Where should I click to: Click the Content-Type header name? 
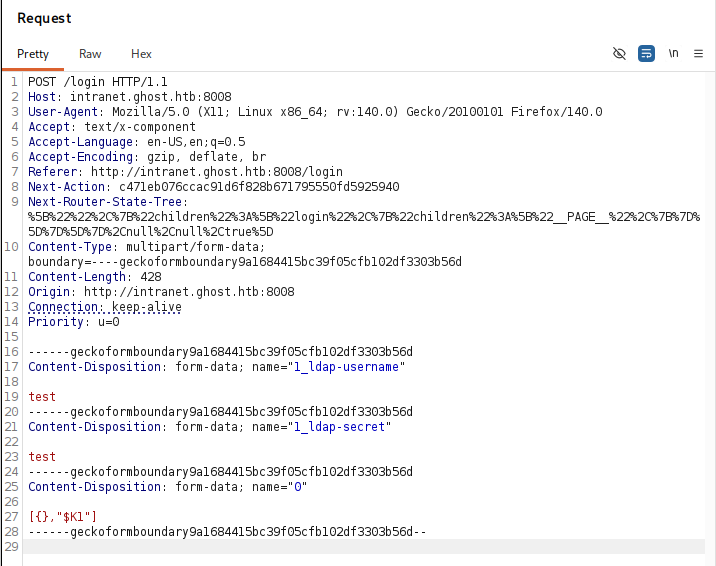(x=70, y=247)
